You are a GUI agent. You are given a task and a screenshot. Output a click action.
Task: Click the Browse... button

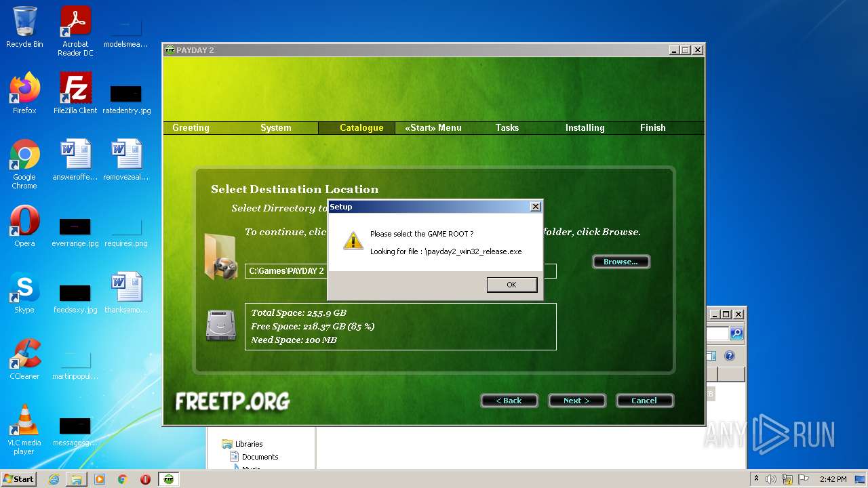[620, 262]
